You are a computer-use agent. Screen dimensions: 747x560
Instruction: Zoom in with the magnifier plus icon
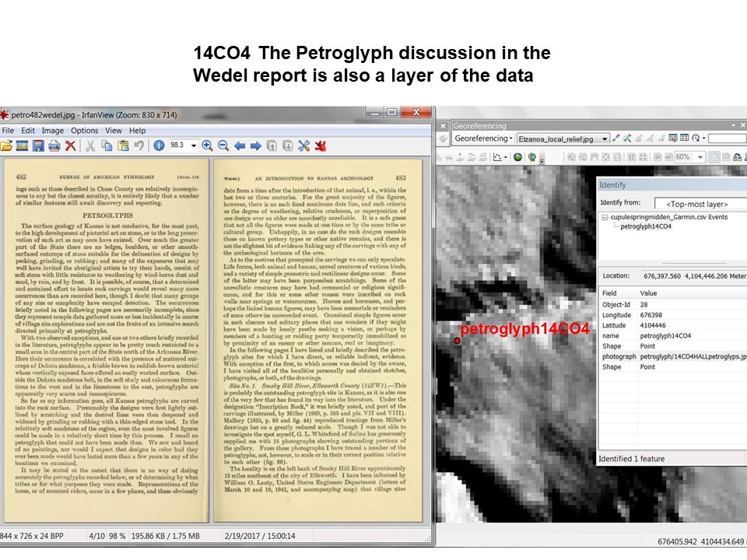(x=207, y=145)
